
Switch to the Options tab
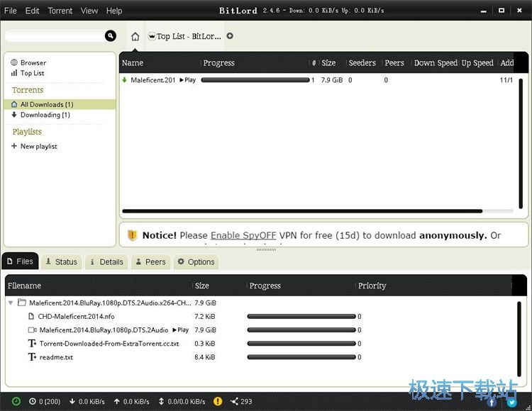(196, 261)
